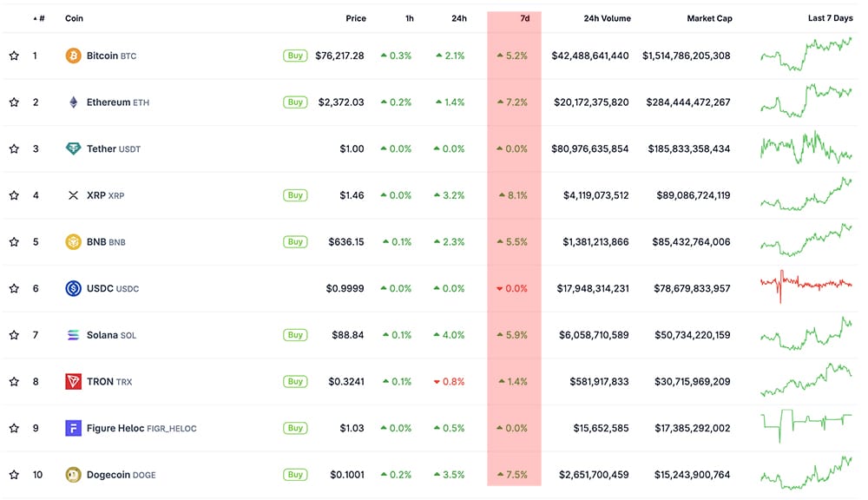The height and width of the screenshot is (500, 868).
Task: Open the Solana striped logo
Action: point(73,334)
